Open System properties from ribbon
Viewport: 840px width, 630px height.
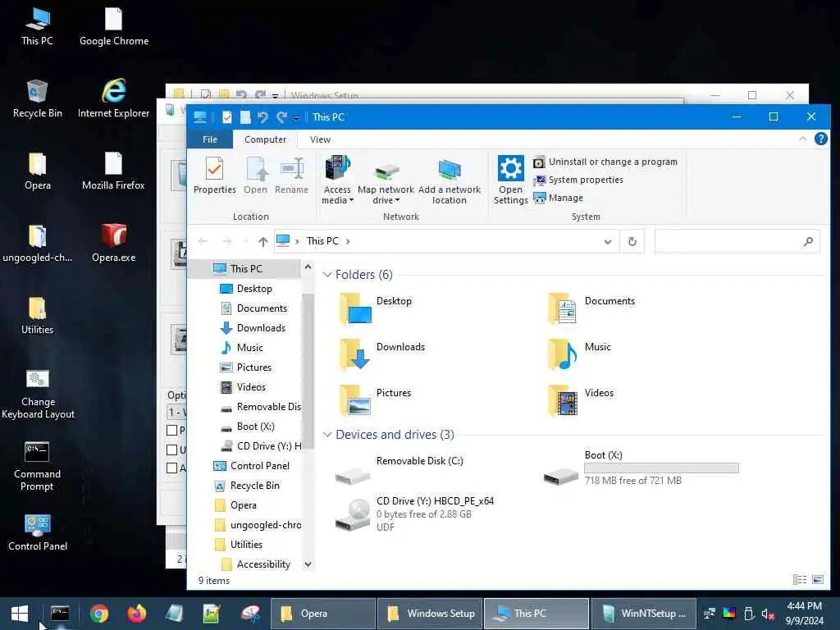click(578, 180)
